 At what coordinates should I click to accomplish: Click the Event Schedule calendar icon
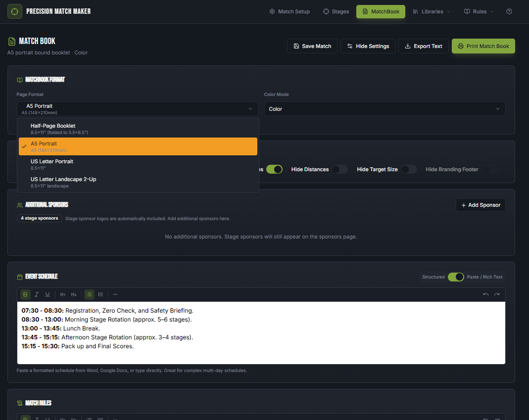point(20,277)
